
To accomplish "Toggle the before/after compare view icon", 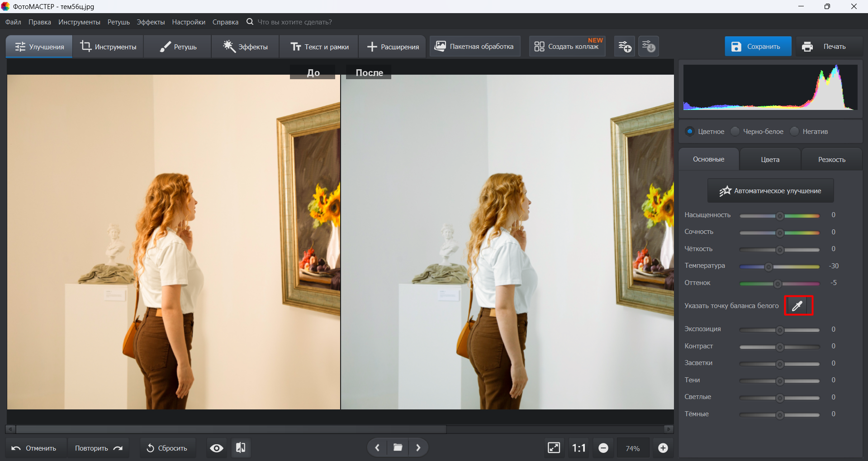I will 241,448.
